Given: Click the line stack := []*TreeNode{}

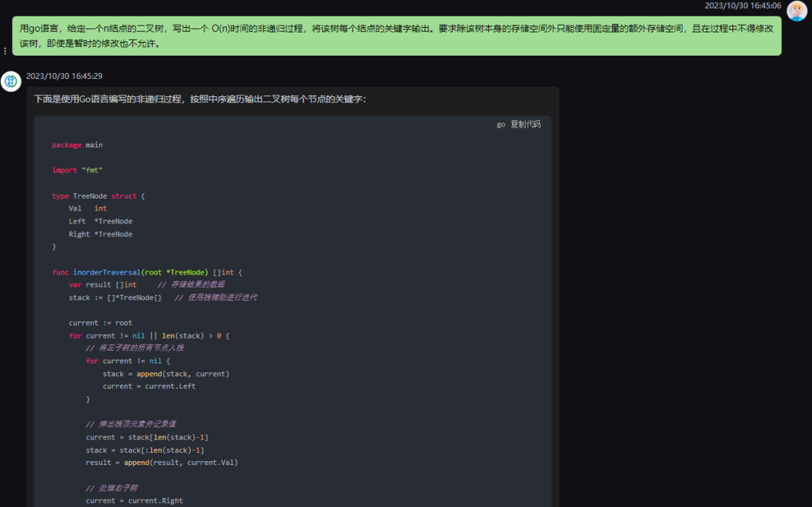Looking at the screenshot, I should click(x=115, y=298).
